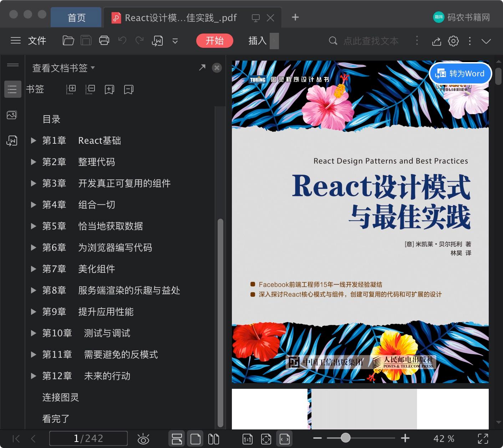Add a new tab with plus

click(x=295, y=17)
